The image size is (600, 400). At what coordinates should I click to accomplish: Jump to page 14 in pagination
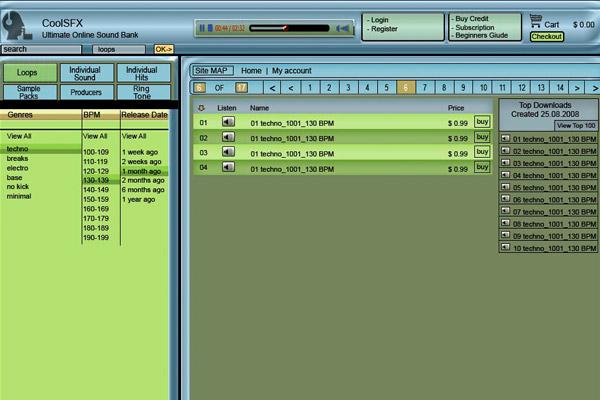[560, 88]
